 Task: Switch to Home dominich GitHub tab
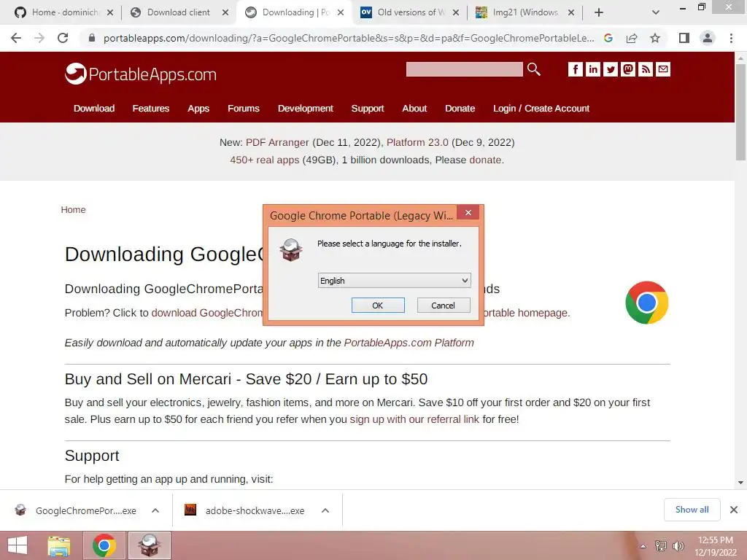pyautogui.click(x=63, y=12)
